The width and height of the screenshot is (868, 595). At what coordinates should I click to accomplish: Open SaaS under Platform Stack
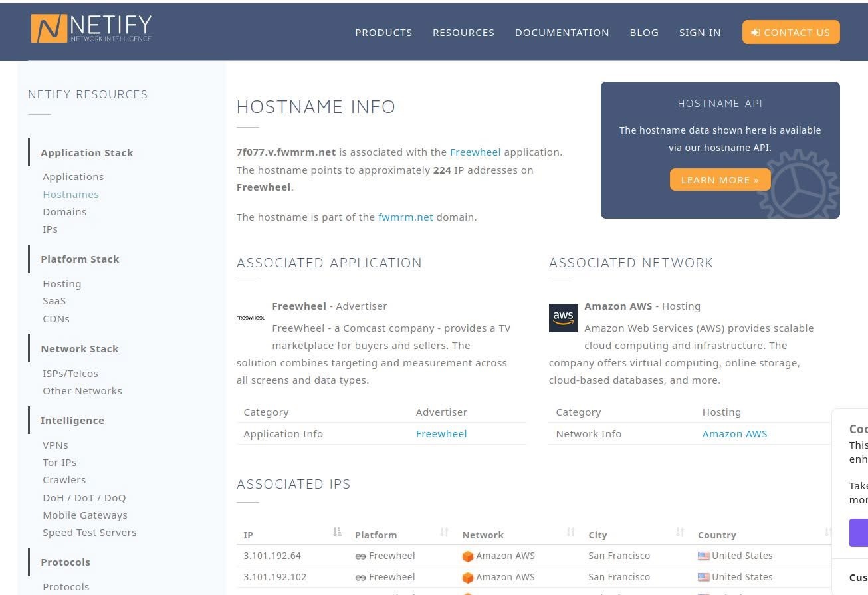54,301
